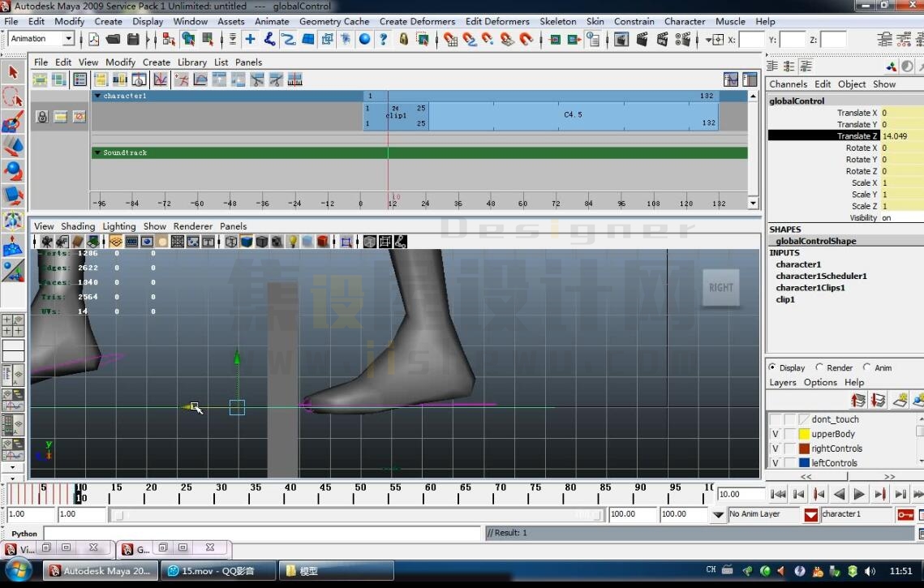This screenshot has height=588, width=924.
Task: Click the blue leftControls layer color swatch
Action: pyautogui.click(x=804, y=462)
